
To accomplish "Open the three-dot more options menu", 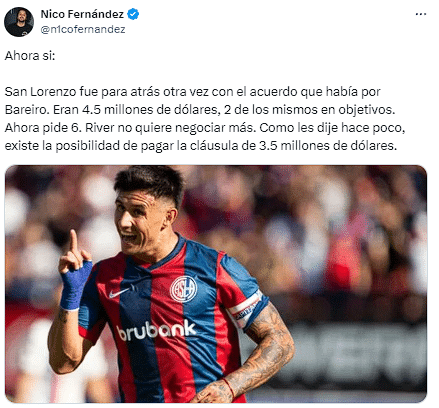I will tap(421, 14).
